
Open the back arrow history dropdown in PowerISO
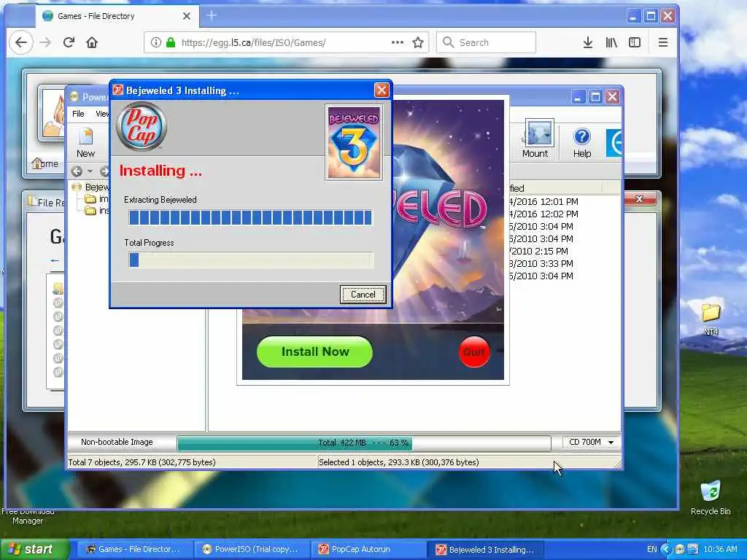pyautogui.click(x=90, y=171)
